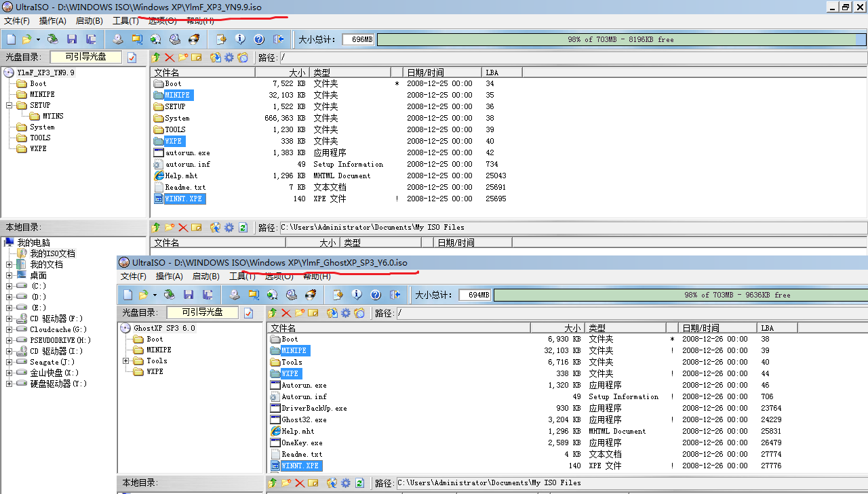
Task: Expand Seagate(J:) drive node
Action: (9, 362)
